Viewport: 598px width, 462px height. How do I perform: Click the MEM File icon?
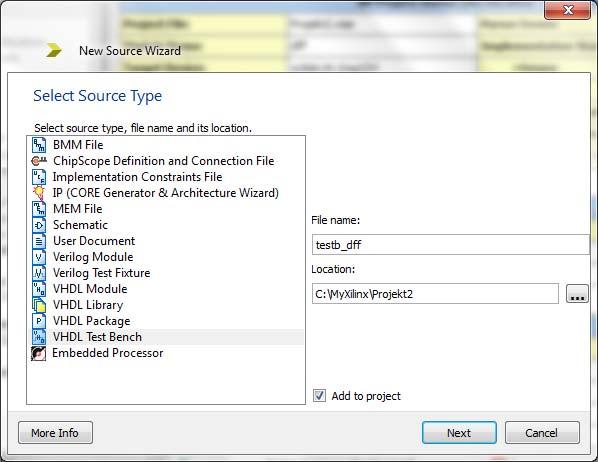[39, 209]
